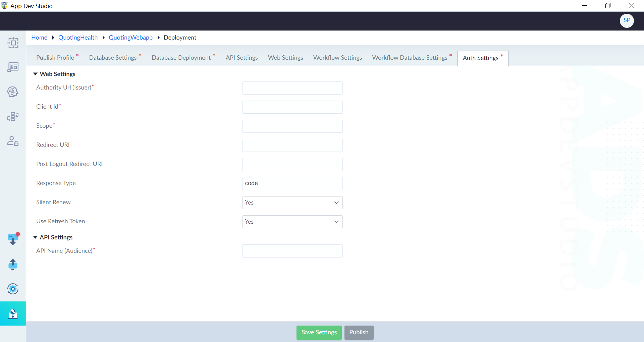This screenshot has width=644, height=342.
Task: Click the App Dev Studio logo icon
Action: (x=4, y=6)
